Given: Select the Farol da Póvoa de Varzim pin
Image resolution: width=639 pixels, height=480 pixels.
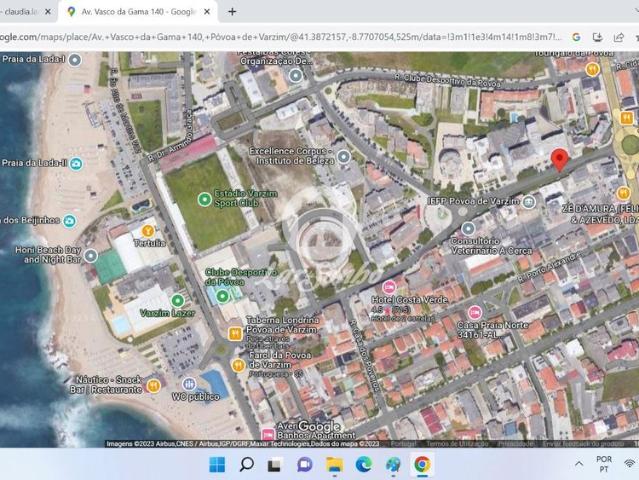Looking at the screenshot, I should click(x=238, y=365).
